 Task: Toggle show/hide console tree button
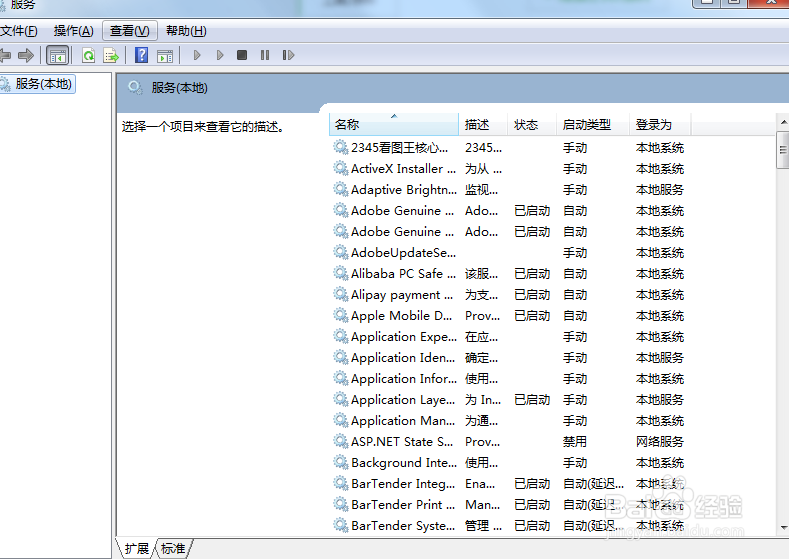point(57,55)
